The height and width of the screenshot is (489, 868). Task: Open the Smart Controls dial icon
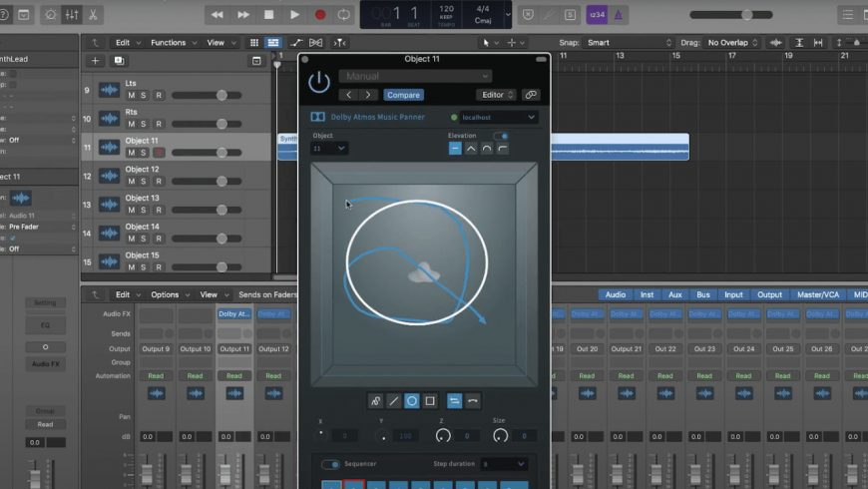pyautogui.click(x=50, y=15)
